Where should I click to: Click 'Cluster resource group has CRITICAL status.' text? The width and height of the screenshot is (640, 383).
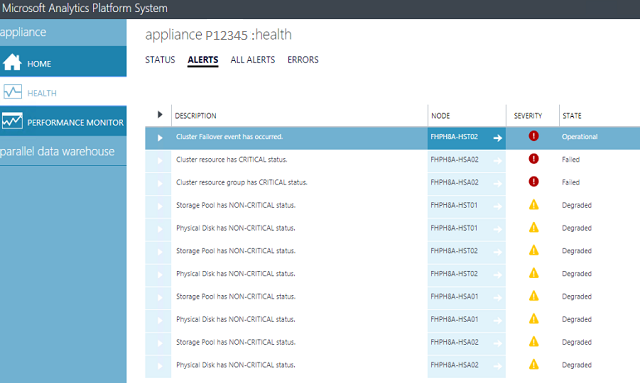242,183
